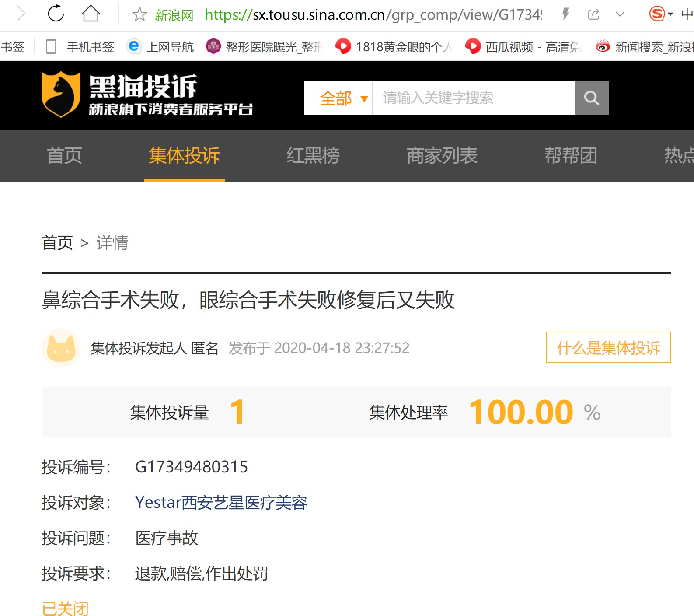This screenshot has height=616, width=694.
Task: Expand the address bar dropdown chevron
Action: [x=620, y=14]
